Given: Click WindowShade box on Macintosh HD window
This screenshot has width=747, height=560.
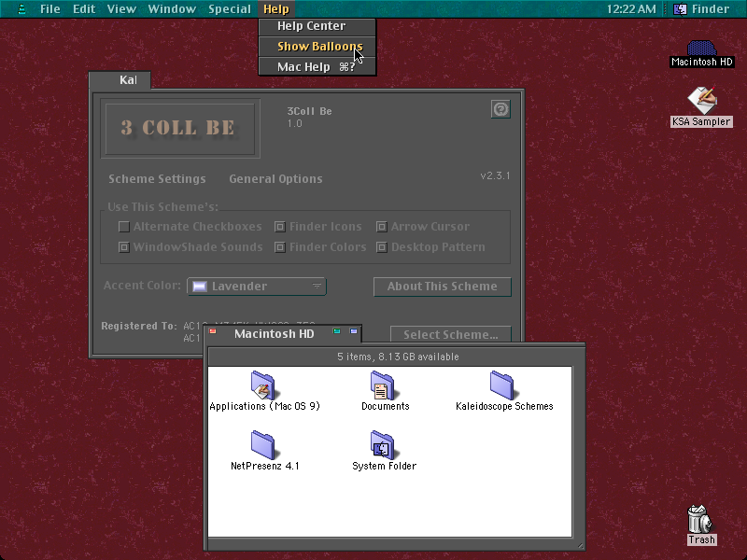Looking at the screenshot, I should point(354,331).
